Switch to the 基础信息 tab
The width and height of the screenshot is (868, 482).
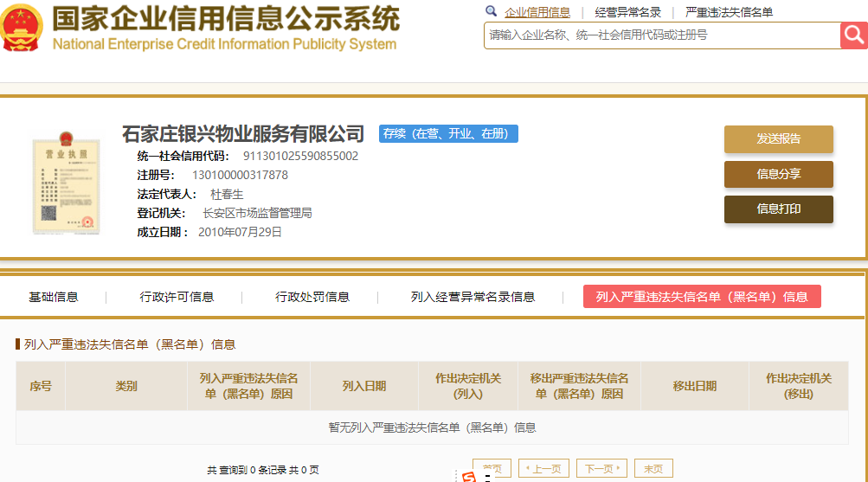pyautogui.click(x=53, y=297)
